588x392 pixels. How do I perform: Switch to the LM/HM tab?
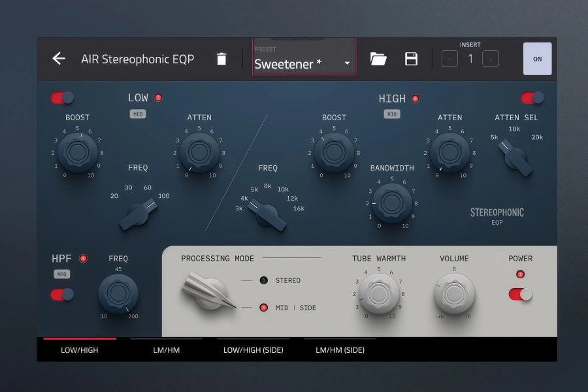tap(166, 350)
